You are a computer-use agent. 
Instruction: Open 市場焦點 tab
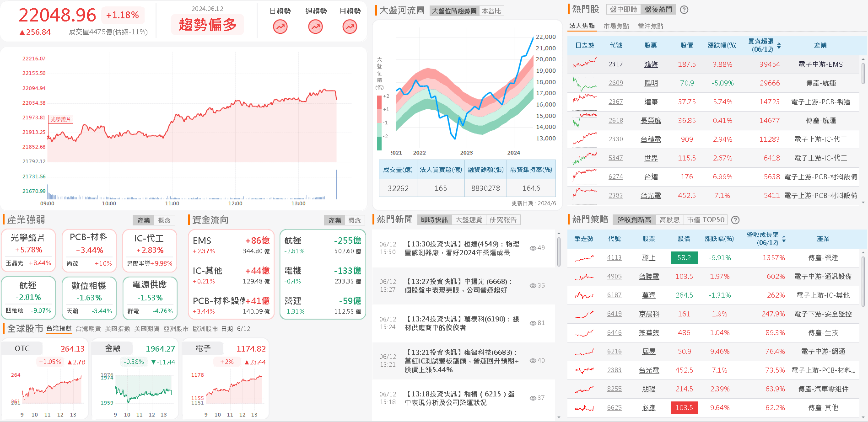click(x=616, y=26)
